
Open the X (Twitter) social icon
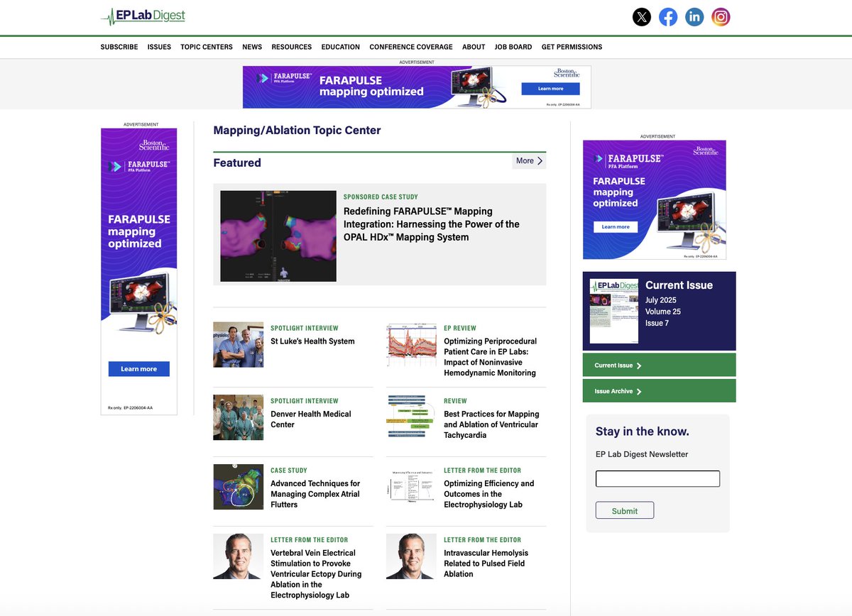coord(642,17)
